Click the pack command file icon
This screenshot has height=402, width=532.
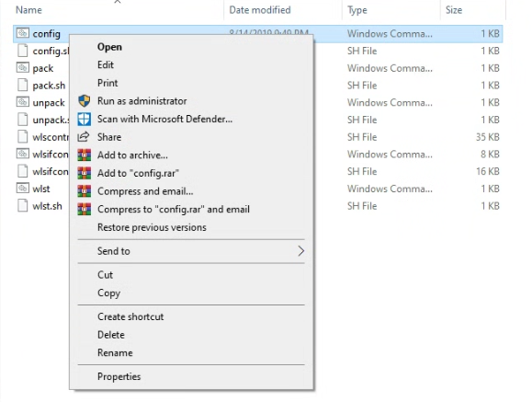pos(23,68)
